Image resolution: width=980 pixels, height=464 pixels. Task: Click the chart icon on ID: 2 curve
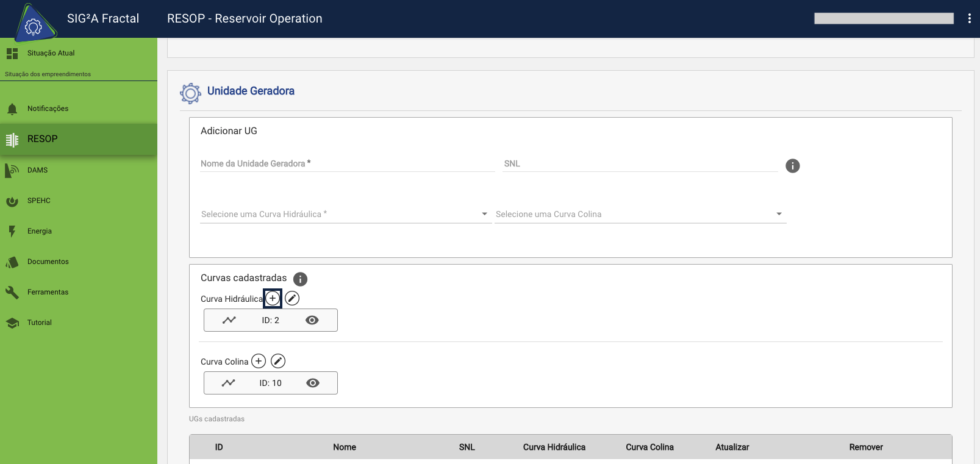(229, 320)
